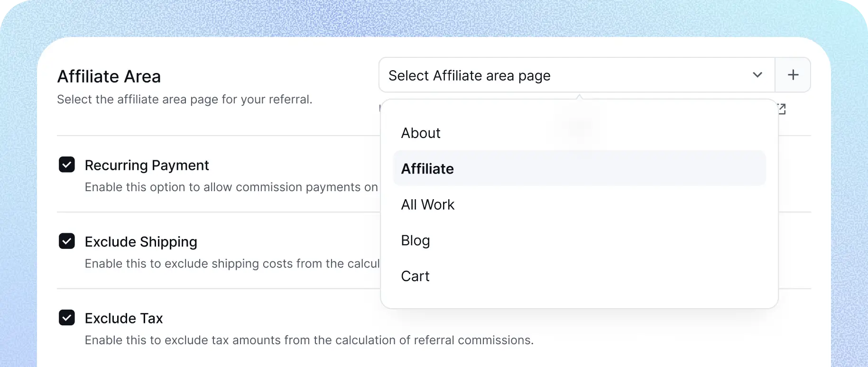
Task: Click the Recurring Payment label text
Action: coord(147,165)
